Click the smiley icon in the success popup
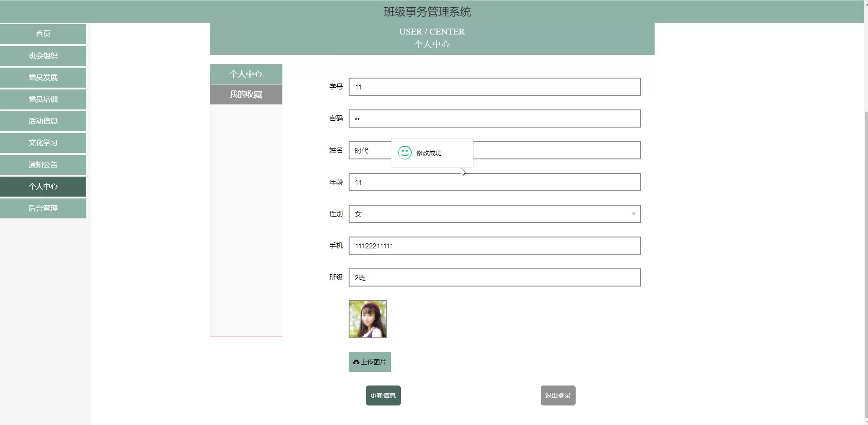 [x=404, y=153]
